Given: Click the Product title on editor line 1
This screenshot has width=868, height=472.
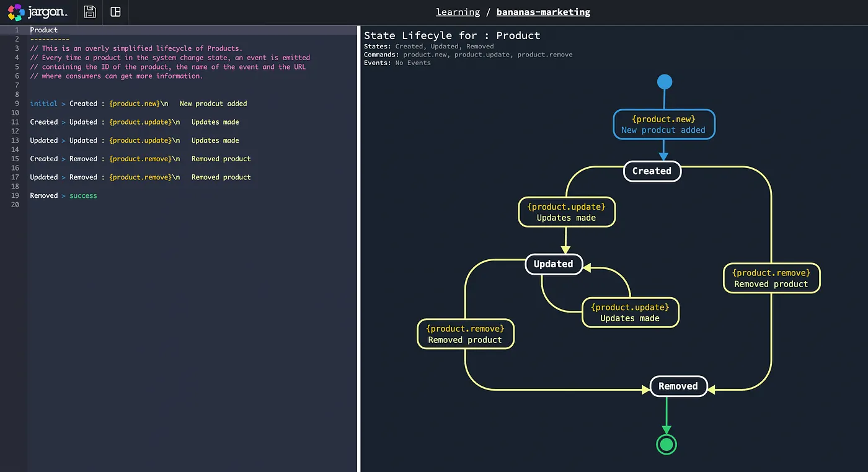Looking at the screenshot, I should pyautogui.click(x=43, y=30).
